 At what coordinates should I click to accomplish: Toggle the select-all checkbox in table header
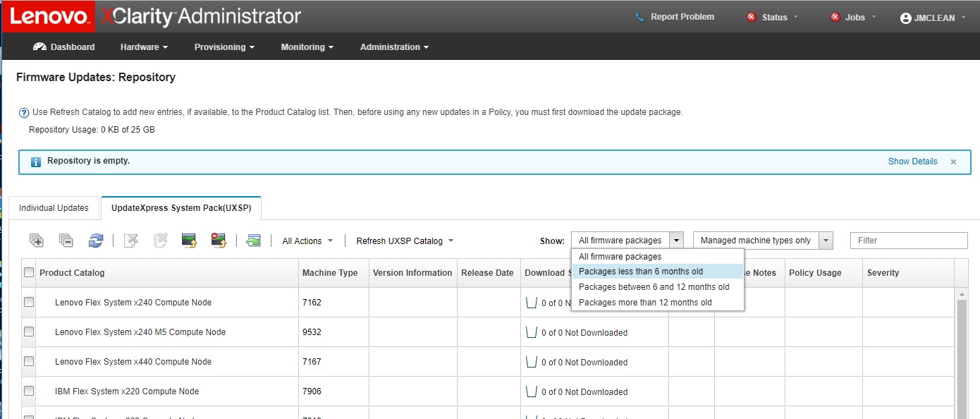pyautogui.click(x=29, y=272)
